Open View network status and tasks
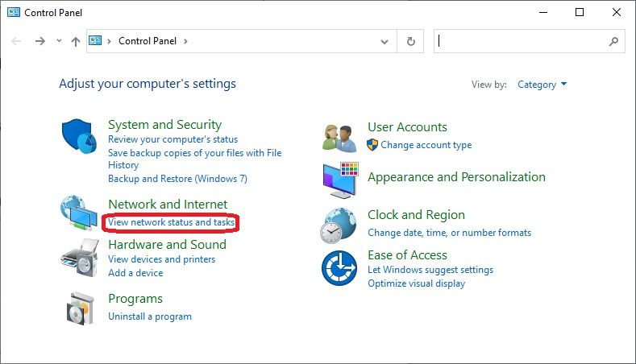Image resolution: width=636 pixels, height=364 pixels. (171, 222)
